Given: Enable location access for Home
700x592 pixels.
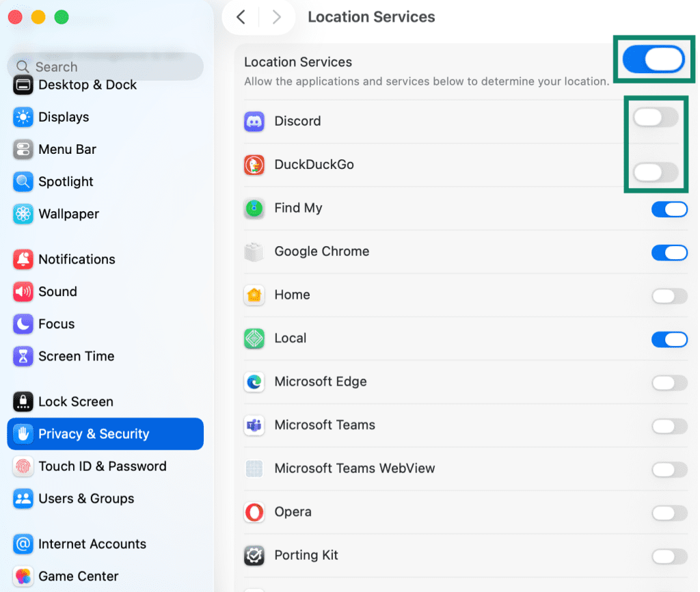Looking at the screenshot, I should pos(669,295).
